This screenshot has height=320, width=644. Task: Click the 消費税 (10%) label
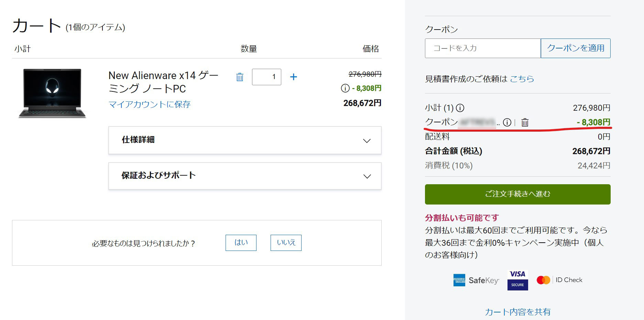click(x=449, y=166)
